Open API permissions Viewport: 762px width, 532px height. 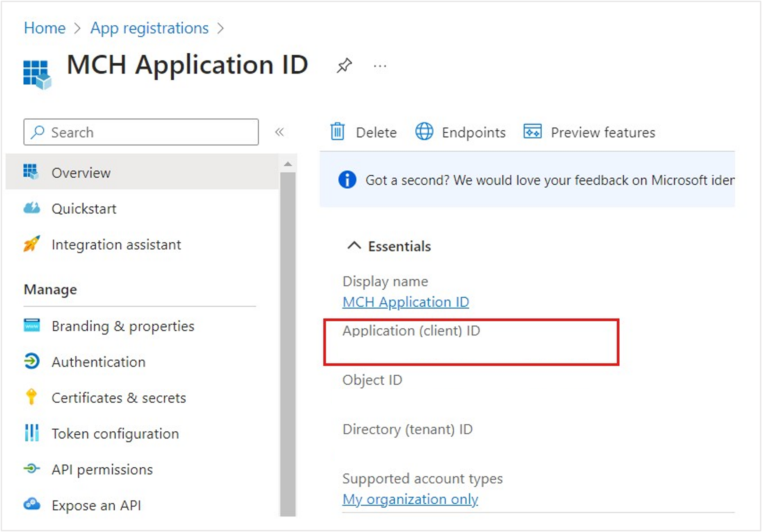click(142, 469)
